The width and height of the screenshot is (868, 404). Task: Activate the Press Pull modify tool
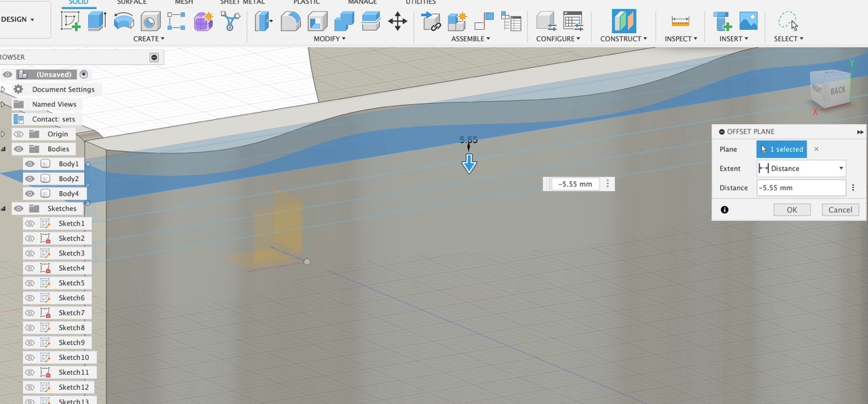point(263,22)
